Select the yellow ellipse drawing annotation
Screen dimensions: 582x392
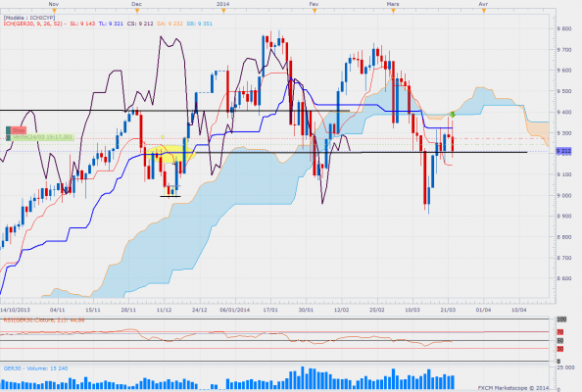[170, 154]
